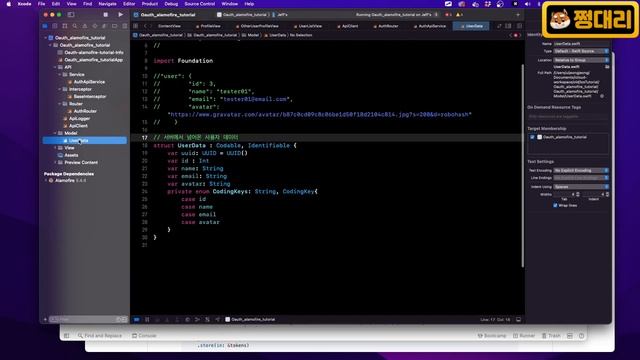The width and height of the screenshot is (640, 360).
Task: Open the Text Encoding dropdown
Action: (581, 170)
